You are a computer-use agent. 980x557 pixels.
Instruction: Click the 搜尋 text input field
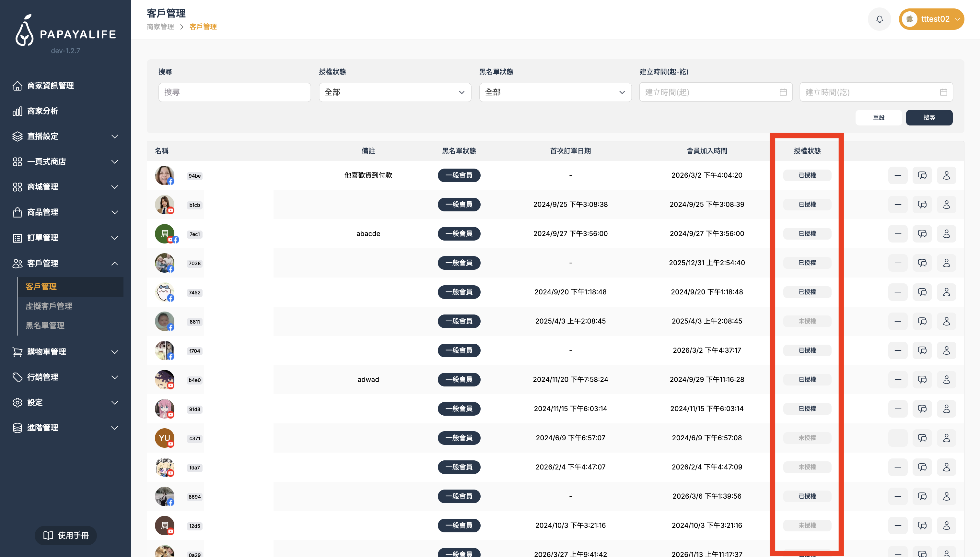coord(234,92)
